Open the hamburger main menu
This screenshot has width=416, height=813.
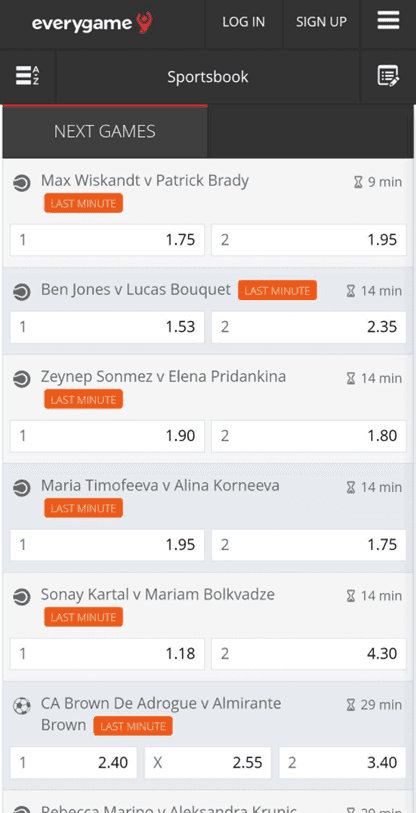click(388, 21)
